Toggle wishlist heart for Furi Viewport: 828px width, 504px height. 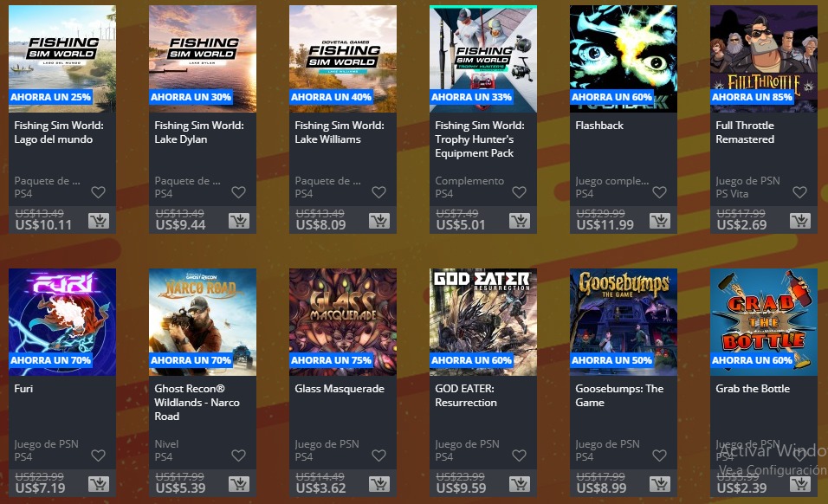click(98, 456)
